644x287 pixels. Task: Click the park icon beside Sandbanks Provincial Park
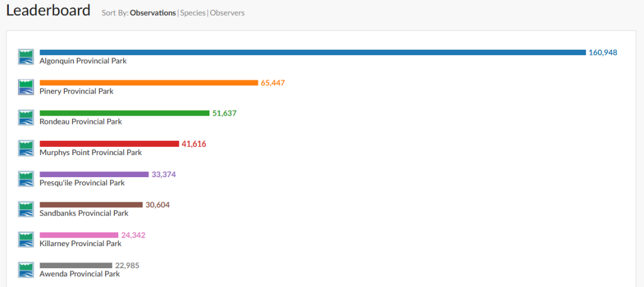[26, 209]
